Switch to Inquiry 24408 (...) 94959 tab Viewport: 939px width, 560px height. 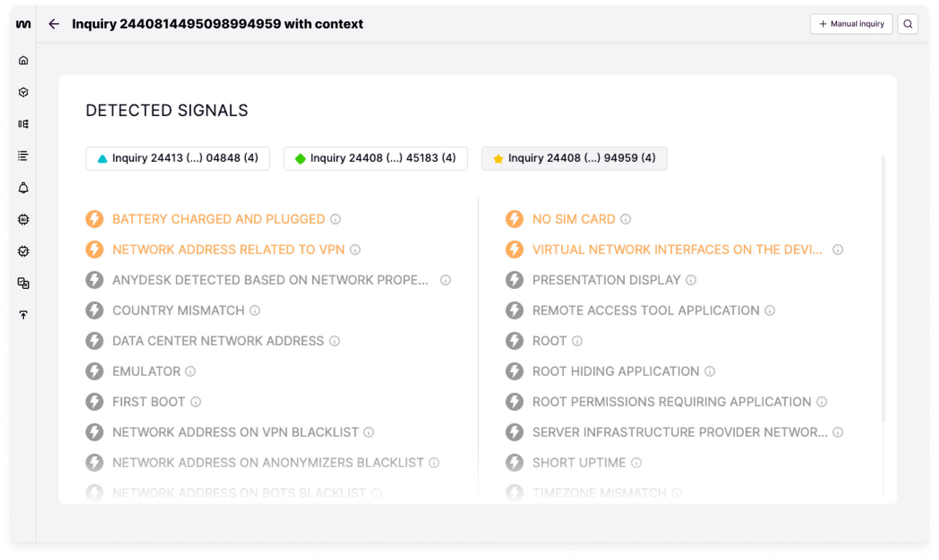pos(574,158)
